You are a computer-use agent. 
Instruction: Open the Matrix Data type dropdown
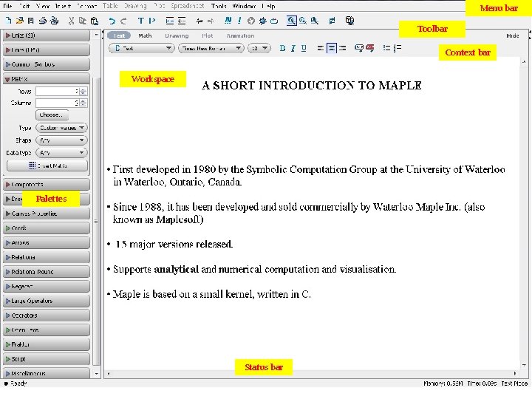[61, 153]
